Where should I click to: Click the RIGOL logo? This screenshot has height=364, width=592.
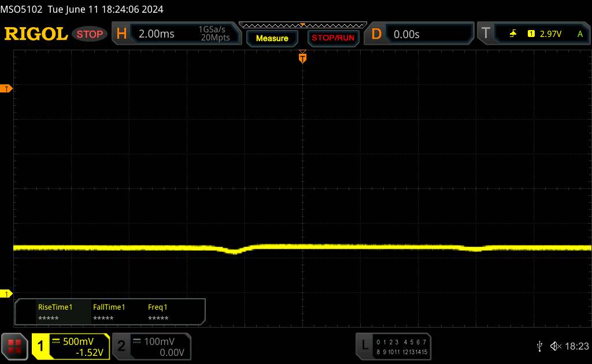click(36, 34)
